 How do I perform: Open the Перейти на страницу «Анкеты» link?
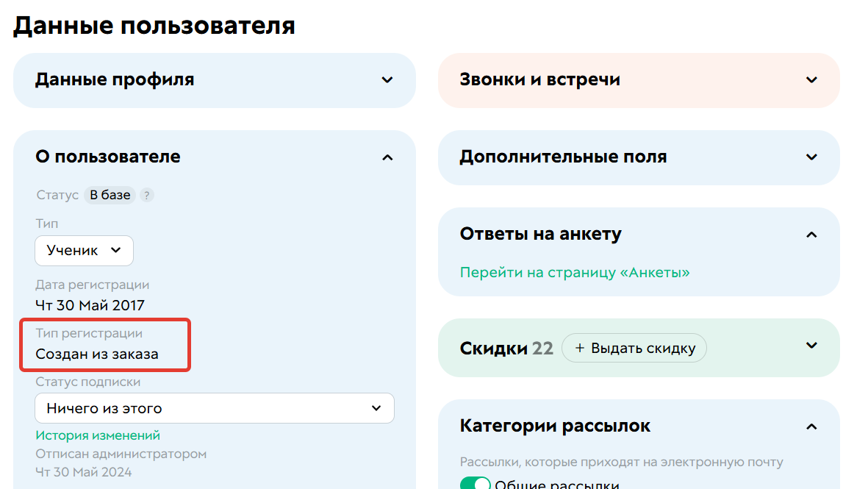[x=574, y=272]
